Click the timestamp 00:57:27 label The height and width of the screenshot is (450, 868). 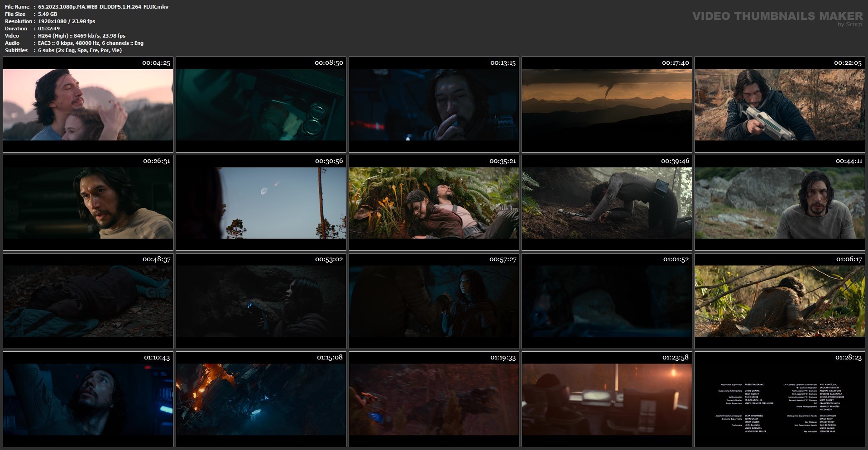pyautogui.click(x=503, y=259)
